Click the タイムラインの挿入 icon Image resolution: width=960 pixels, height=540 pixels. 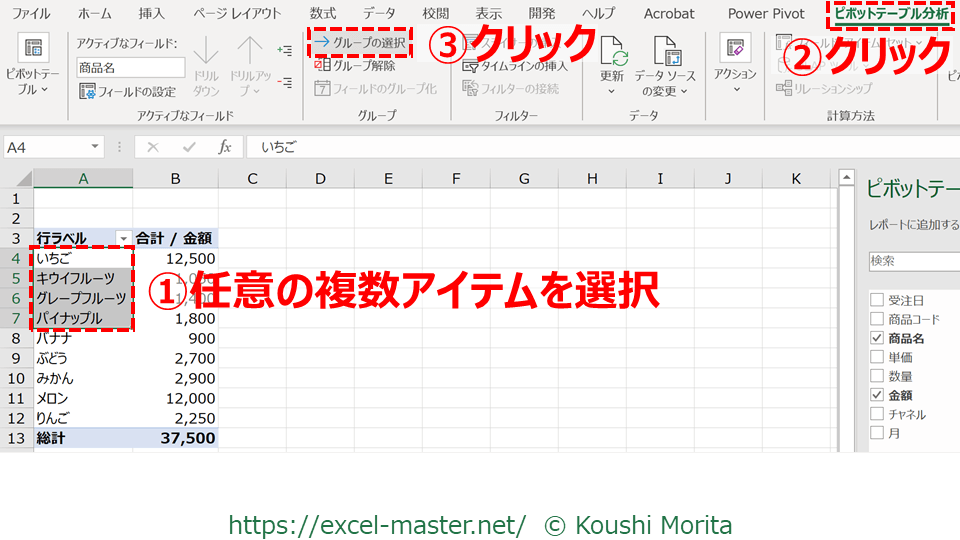471,66
